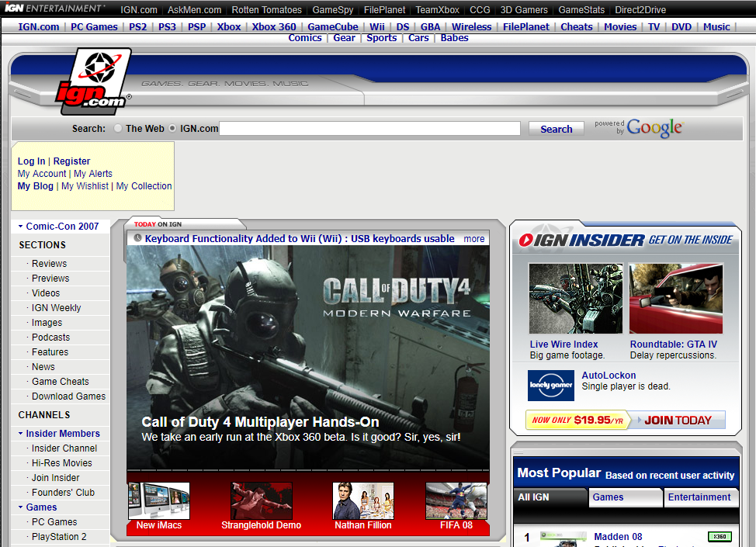Click the Roundtable GTA IV image
The width and height of the screenshot is (756, 547).
[676, 299]
